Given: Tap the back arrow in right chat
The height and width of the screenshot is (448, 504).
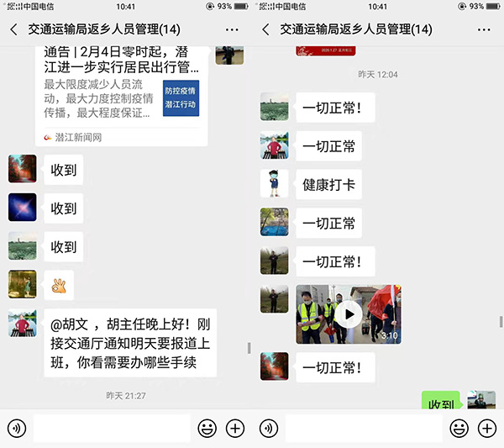Looking at the screenshot, I should click(265, 29).
